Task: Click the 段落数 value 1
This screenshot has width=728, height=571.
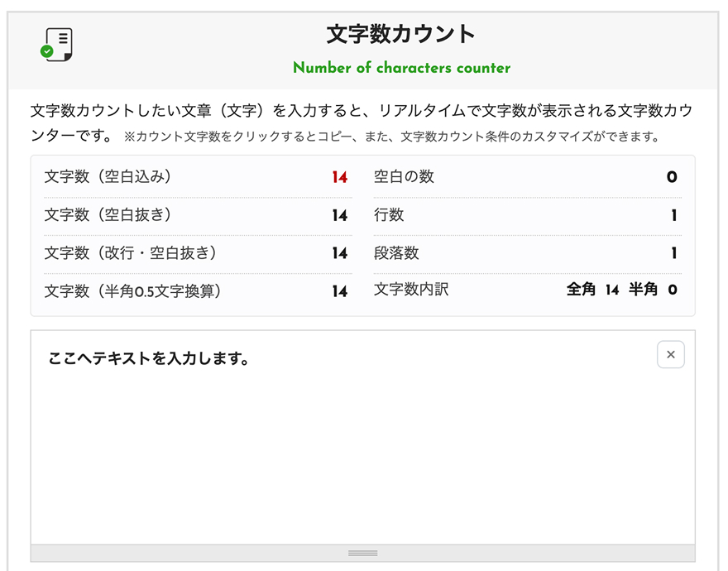Action: point(674,253)
